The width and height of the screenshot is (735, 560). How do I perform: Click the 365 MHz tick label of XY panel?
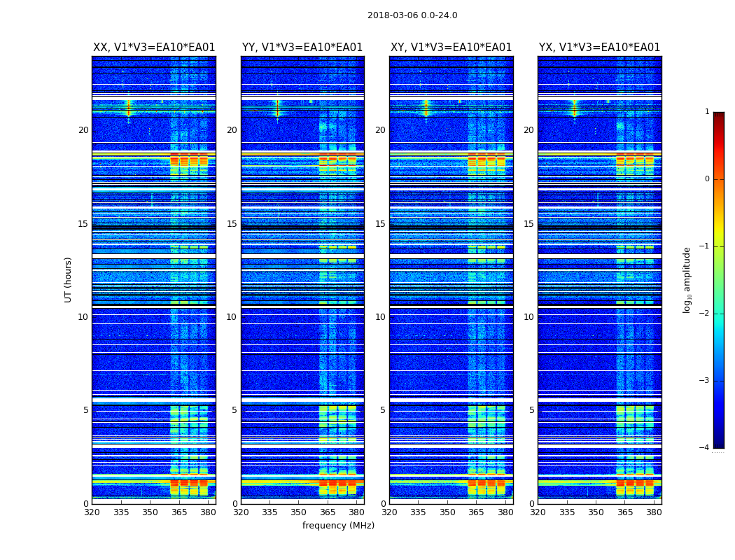[x=476, y=512]
